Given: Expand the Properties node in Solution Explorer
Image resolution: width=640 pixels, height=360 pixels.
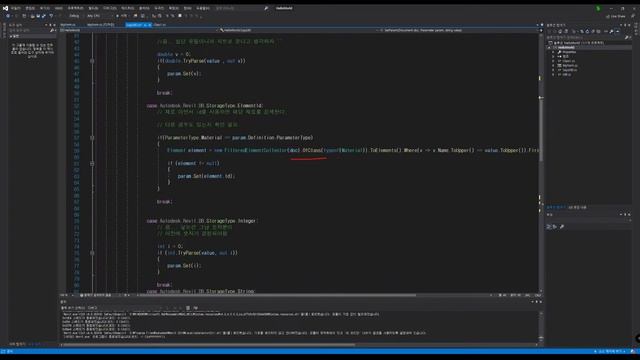Looking at the screenshot, I should (x=553, y=52).
